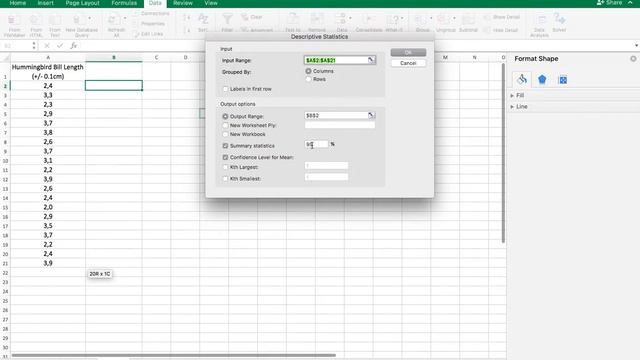Open the Ungroup dropdown arrow
Screen dimensions: 640x360
454,18
